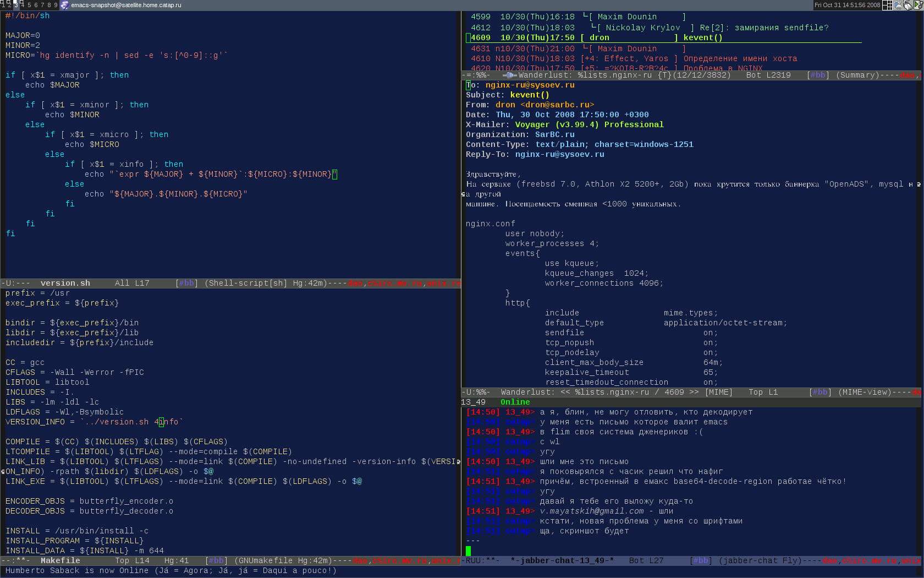924x578 pixels.
Task: Click the Online status in the jabber header
Action: coord(515,402)
